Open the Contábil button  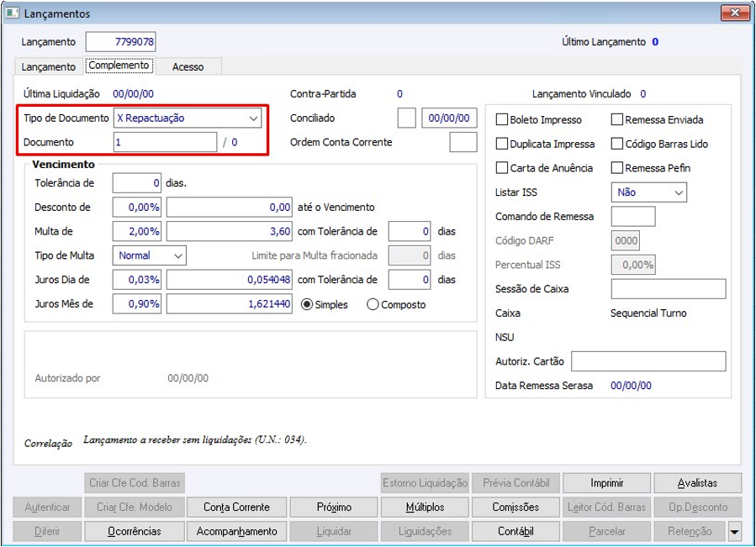pos(515,532)
